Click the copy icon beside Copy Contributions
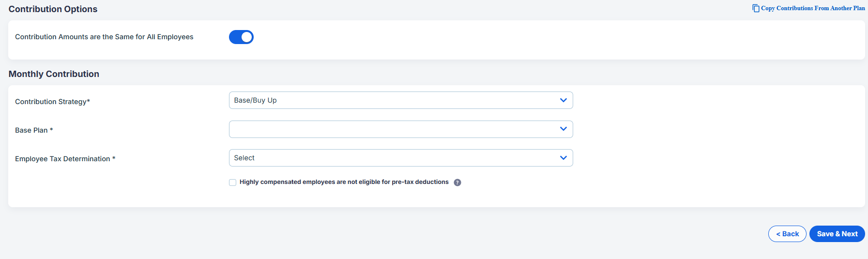The image size is (868, 259). 756,8
